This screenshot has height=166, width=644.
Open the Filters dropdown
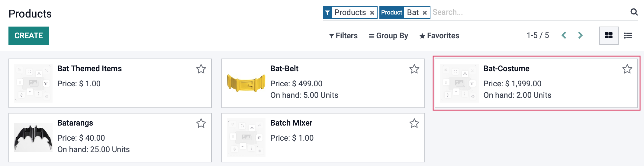[x=343, y=36]
